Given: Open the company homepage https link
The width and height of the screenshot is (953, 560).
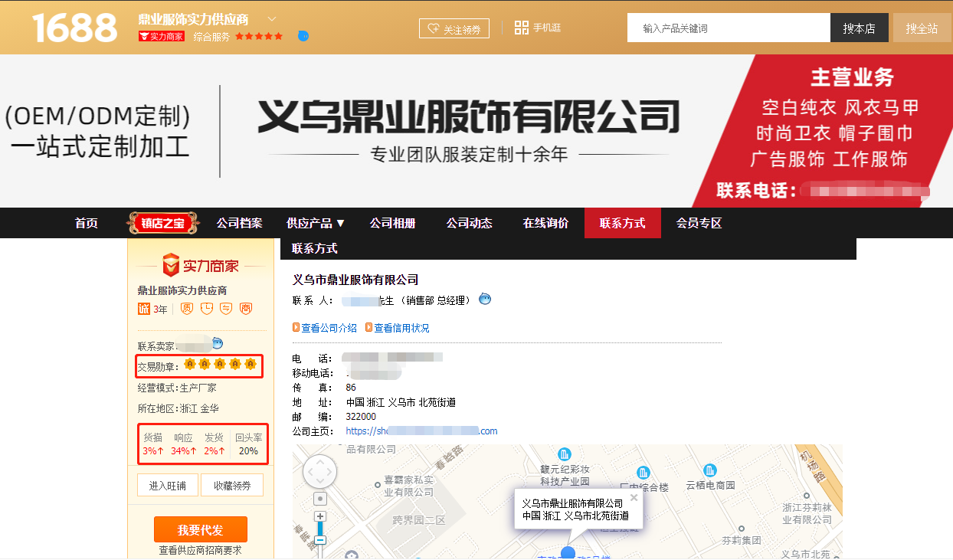Looking at the screenshot, I should click(422, 431).
